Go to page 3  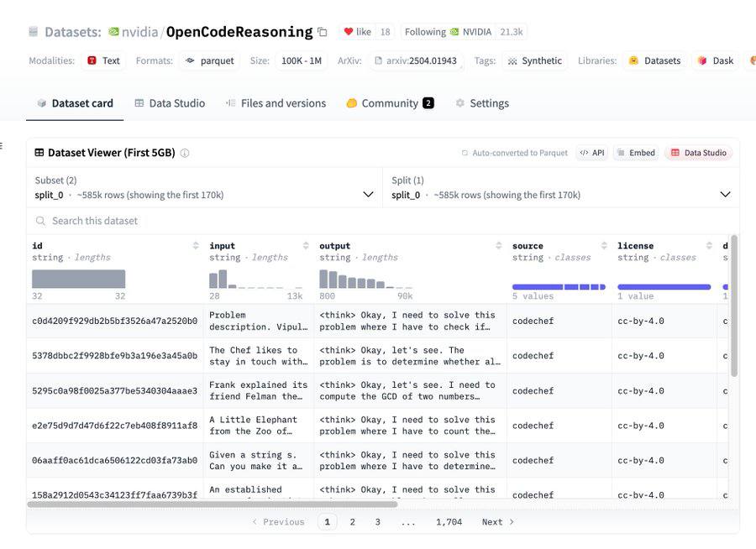377,522
